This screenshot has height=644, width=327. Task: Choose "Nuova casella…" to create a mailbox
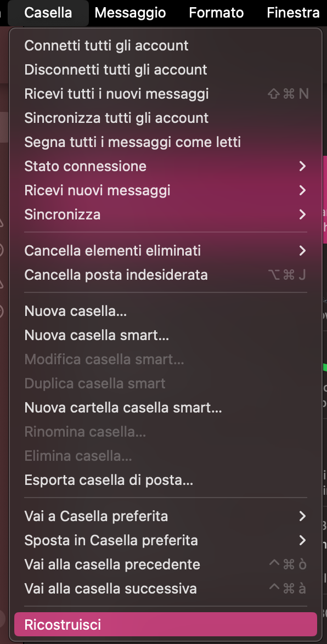tap(75, 310)
